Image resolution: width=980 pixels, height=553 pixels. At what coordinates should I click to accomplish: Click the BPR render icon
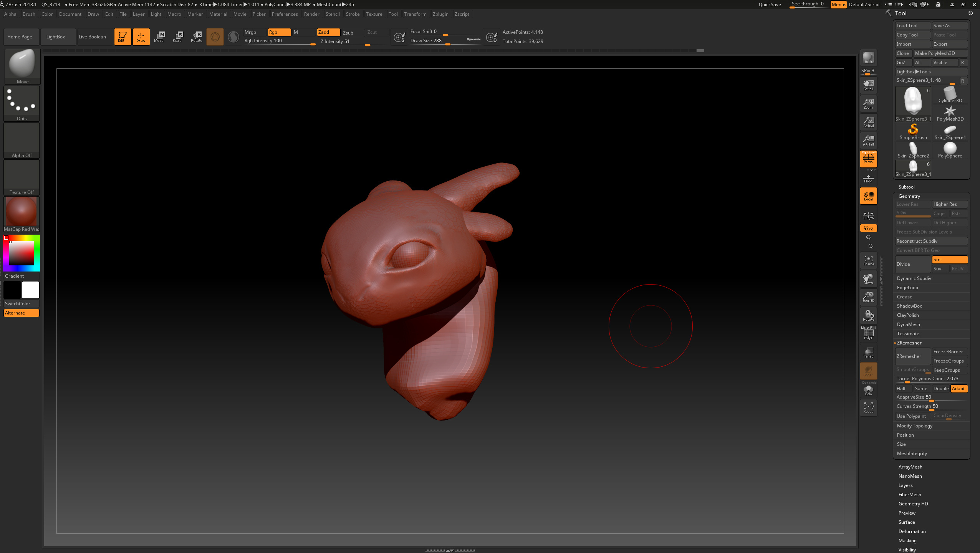point(868,58)
